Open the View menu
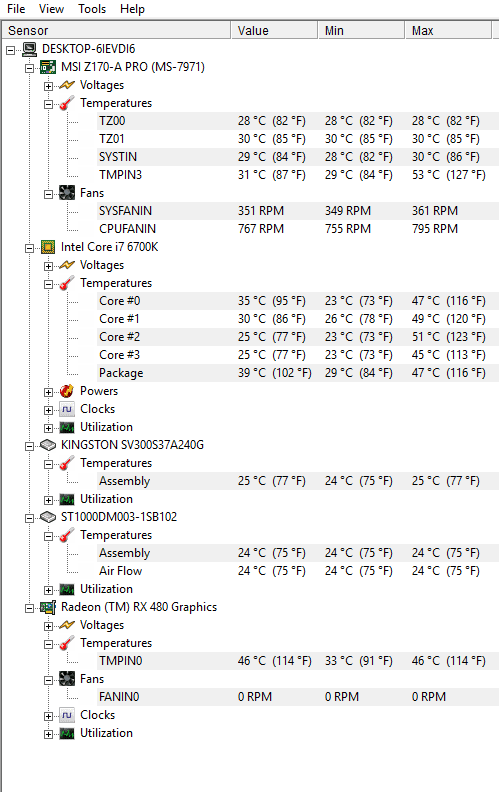This screenshot has width=499, height=792. click(x=52, y=9)
